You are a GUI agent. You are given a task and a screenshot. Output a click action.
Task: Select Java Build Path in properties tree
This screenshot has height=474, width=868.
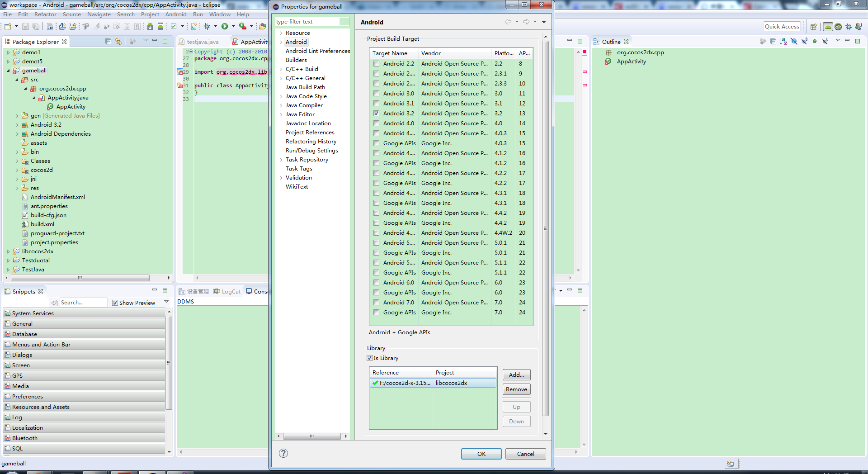coord(305,87)
